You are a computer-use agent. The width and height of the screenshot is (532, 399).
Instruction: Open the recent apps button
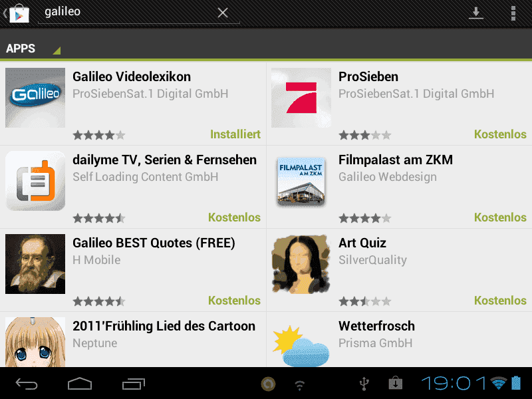click(134, 384)
